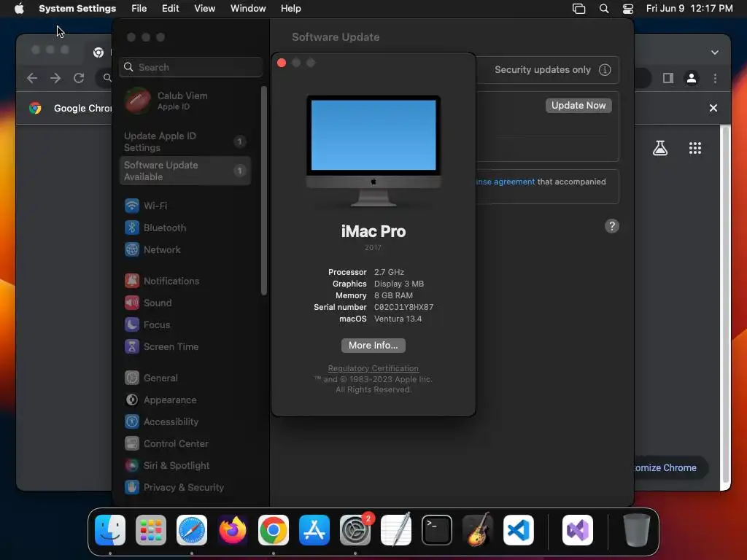Open the Regulatory Certification link
Image resolution: width=747 pixels, height=560 pixels.
[373, 368]
